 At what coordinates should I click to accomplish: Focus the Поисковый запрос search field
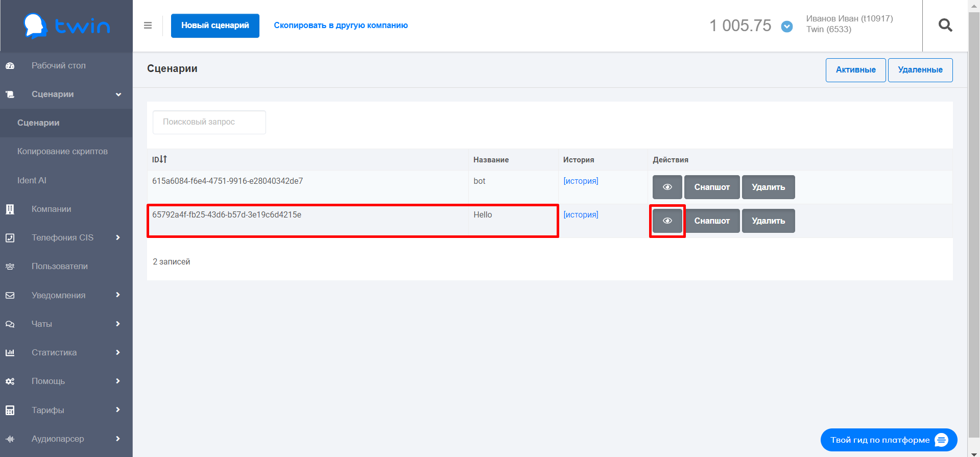coord(209,122)
